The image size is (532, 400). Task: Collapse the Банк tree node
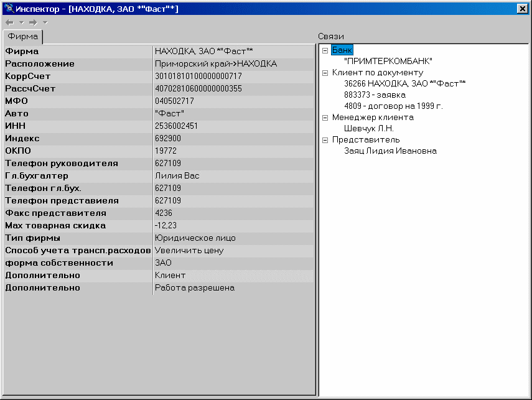325,50
